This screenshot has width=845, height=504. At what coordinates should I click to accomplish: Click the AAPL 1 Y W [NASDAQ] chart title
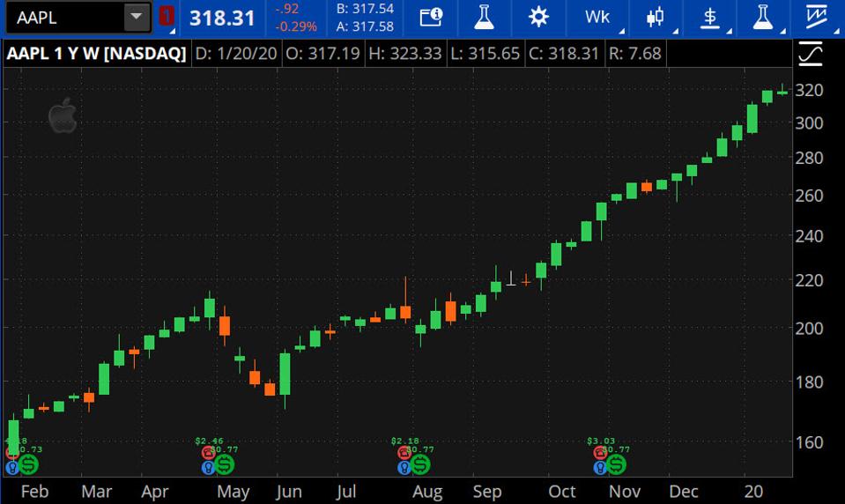point(96,54)
